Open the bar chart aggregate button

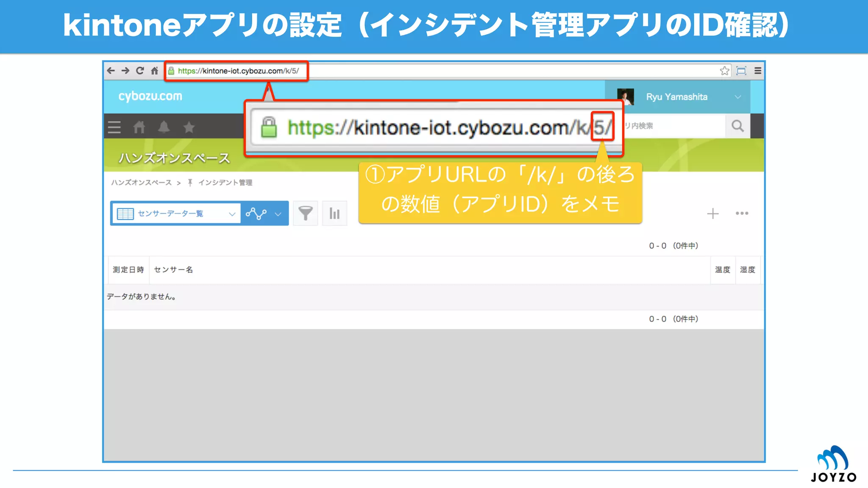pyautogui.click(x=334, y=213)
